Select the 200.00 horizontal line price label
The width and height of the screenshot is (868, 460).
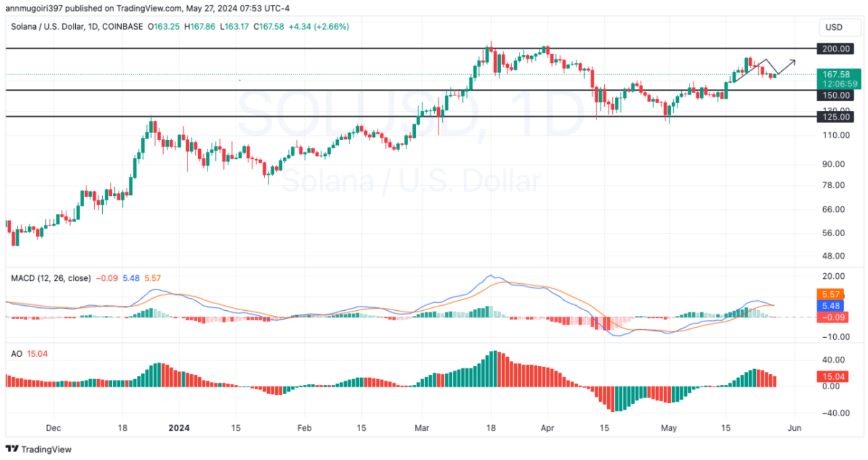click(x=835, y=49)
